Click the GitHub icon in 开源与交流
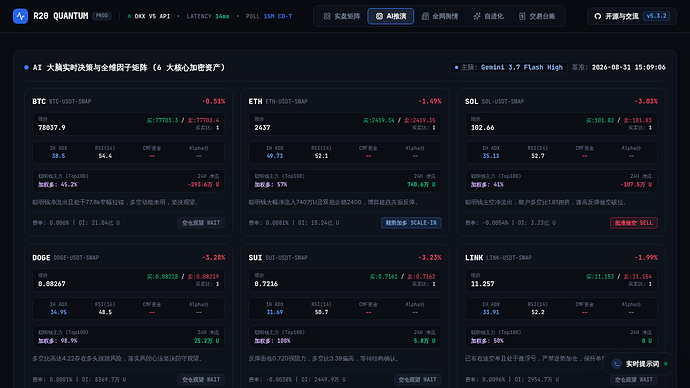 tap(598, 16)
